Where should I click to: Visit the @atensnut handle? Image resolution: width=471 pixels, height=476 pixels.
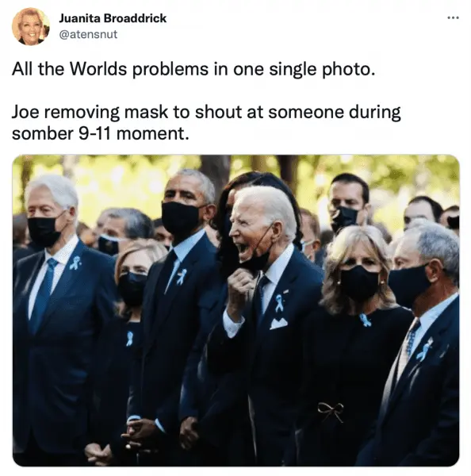88,34
